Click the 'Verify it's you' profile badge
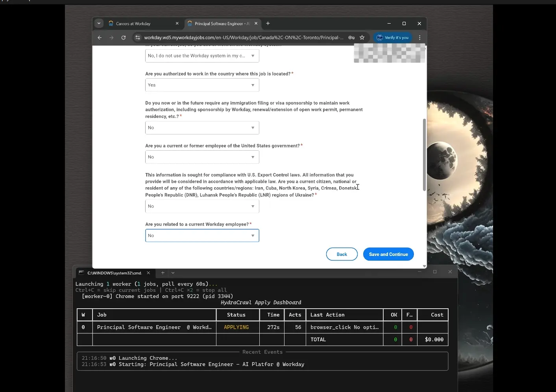 click(392, 37)
